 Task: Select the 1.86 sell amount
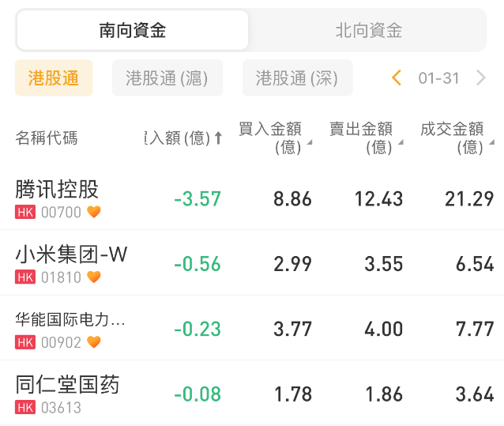384,394
